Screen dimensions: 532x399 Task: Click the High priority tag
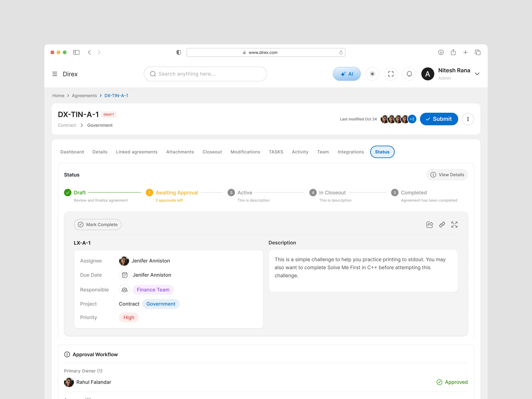tap(129, 318)
